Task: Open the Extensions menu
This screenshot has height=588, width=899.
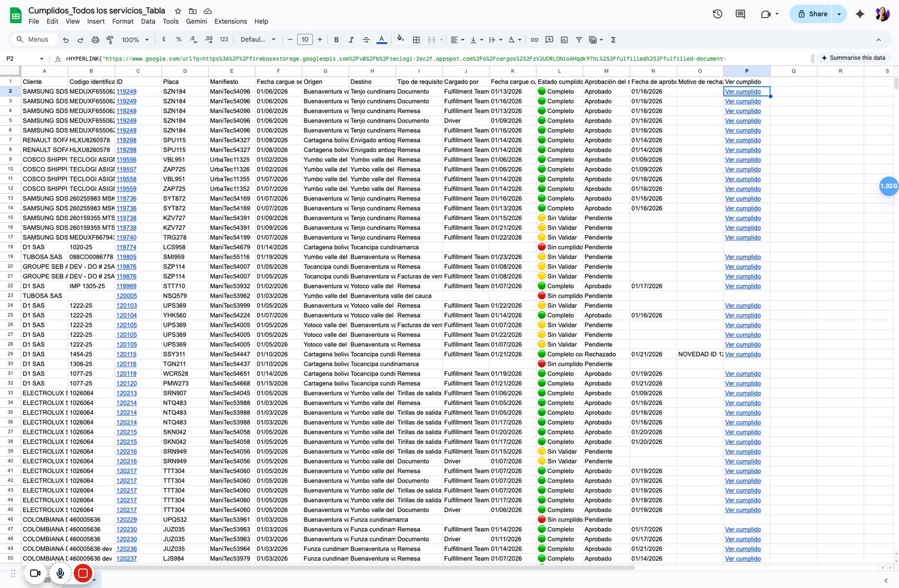Action: tap(230, 21)
